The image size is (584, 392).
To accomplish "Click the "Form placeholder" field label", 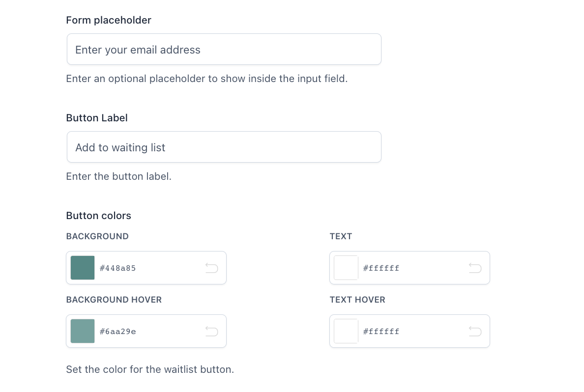I will (x=109, y=20).
